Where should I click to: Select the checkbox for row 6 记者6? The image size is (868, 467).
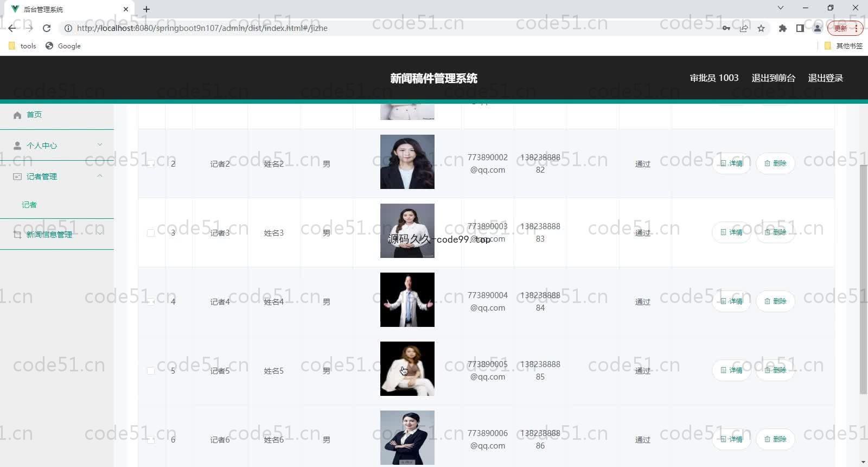(x=151, y=440)
